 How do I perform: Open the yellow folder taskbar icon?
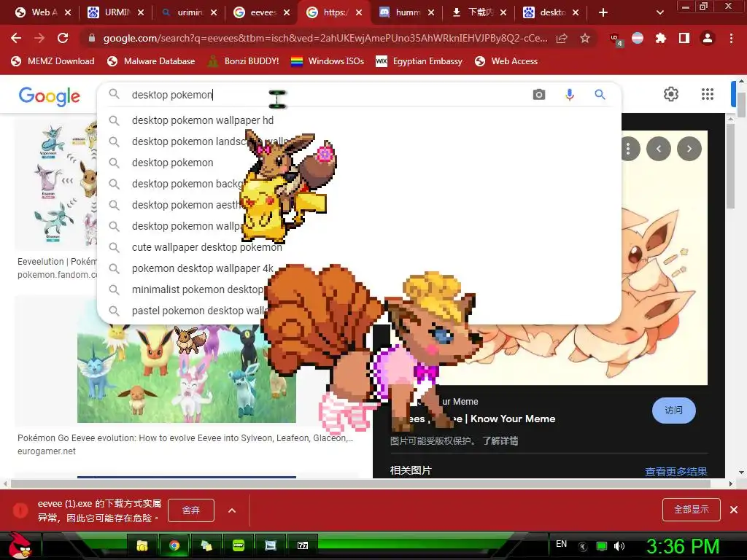142,545
